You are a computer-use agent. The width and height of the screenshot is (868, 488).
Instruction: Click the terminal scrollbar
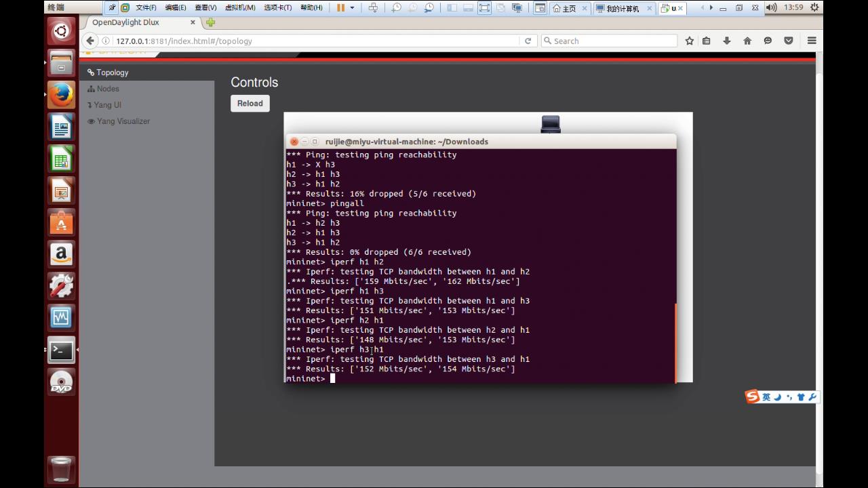pos(675,342)
